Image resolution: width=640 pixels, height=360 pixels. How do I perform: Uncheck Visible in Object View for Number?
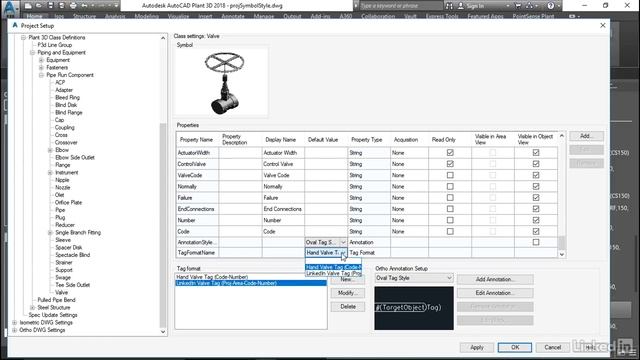(536, 220)
